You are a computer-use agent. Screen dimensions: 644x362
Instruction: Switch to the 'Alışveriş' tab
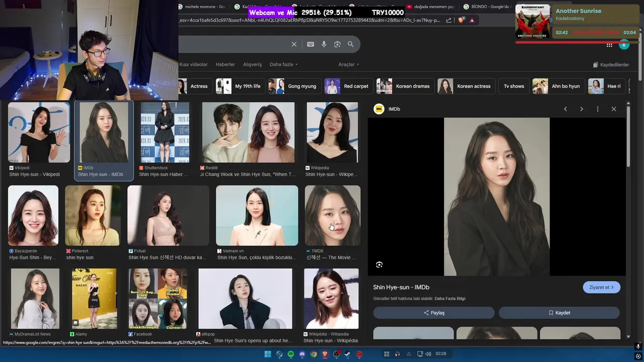tap(253, 64)
